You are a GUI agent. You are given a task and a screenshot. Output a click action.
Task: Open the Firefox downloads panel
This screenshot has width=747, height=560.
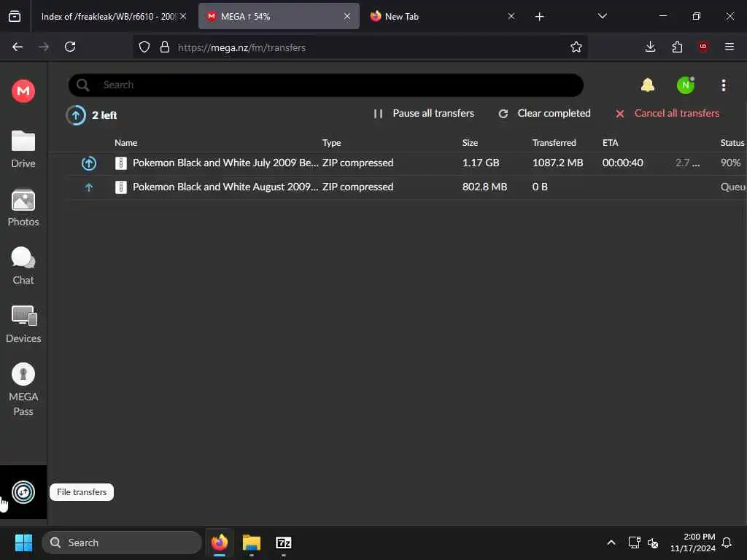[x=650, y=47]
